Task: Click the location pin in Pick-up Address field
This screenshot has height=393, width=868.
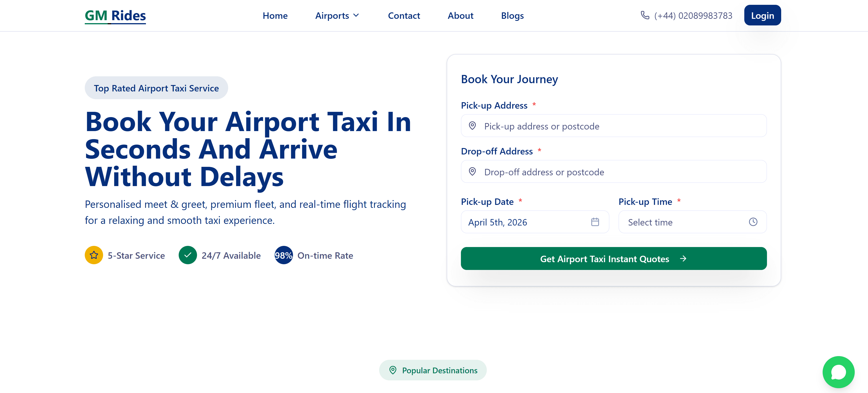Action: pos(472,126)
